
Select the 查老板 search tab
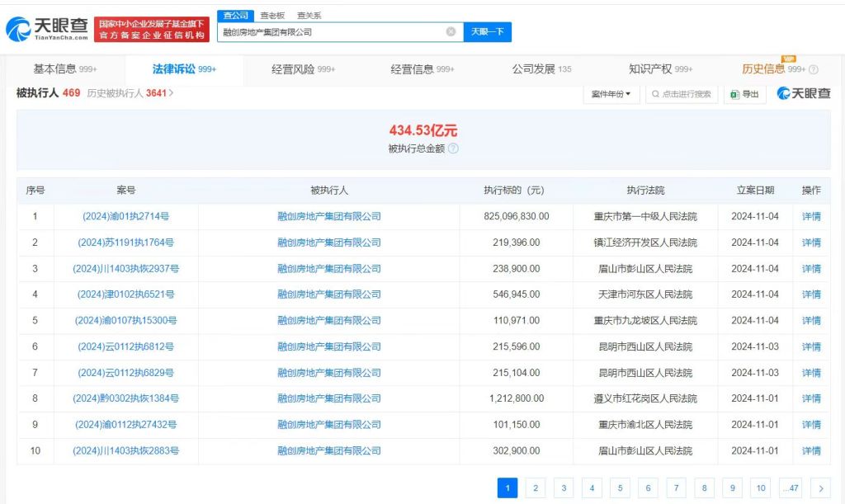[x=272, y=16]
